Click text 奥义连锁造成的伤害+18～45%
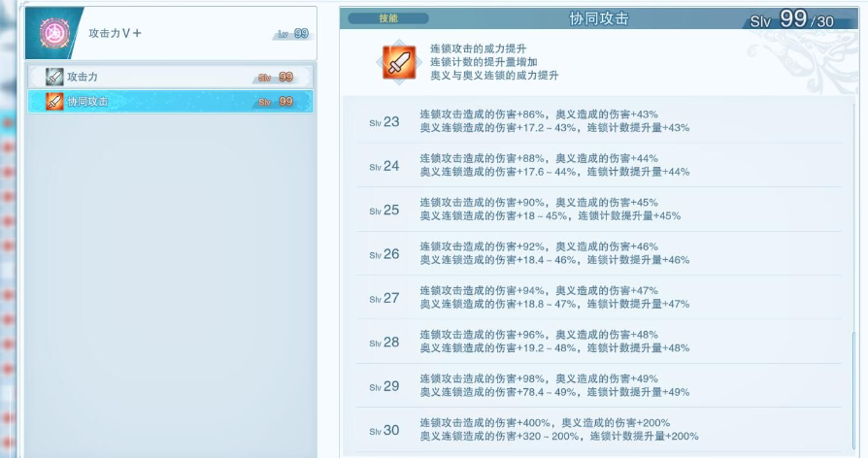The height and width of the screenshot is (458, 868). click(x=493, y=215)
